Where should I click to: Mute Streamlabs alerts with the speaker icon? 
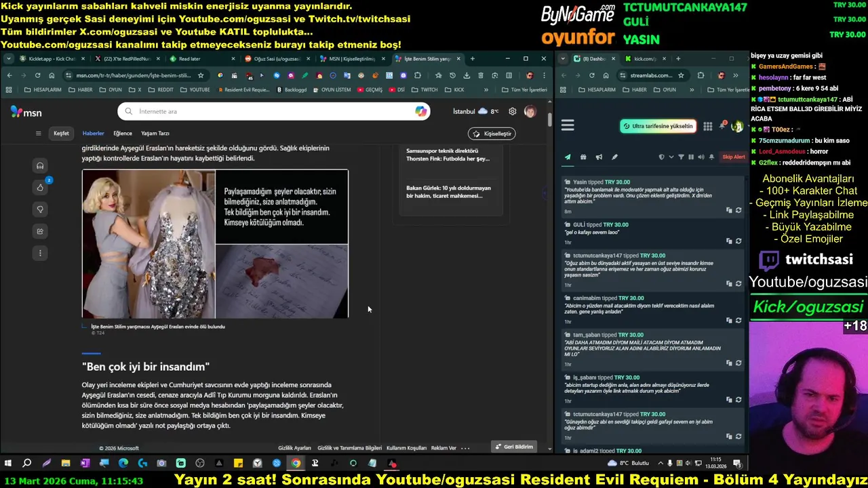point(701,157)
